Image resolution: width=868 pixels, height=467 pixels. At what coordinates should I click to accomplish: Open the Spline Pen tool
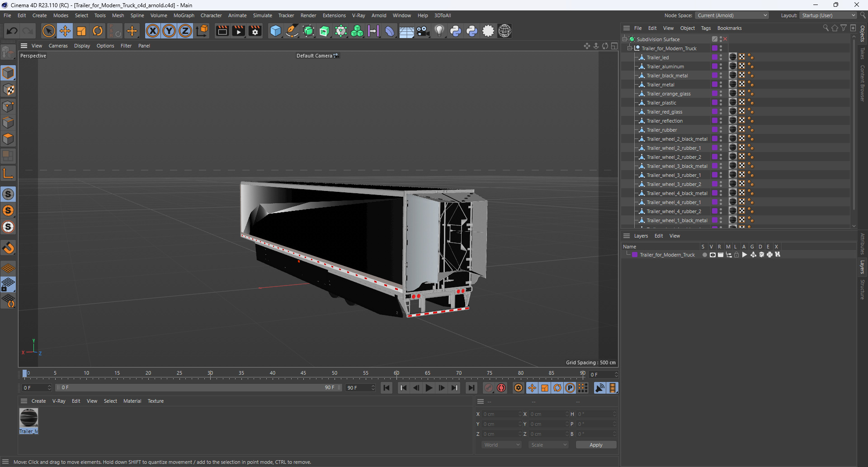point(292,31)
